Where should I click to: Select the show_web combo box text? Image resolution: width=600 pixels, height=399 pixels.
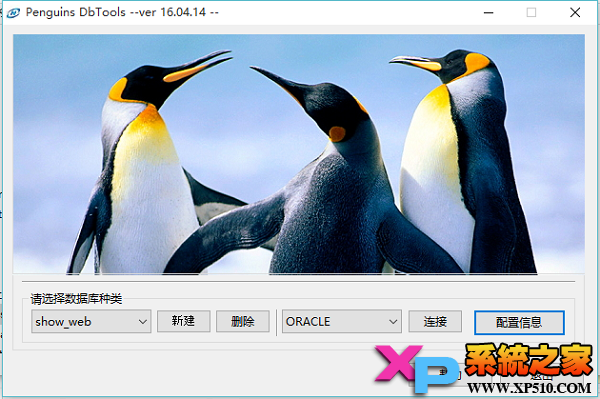pos(63,322)
